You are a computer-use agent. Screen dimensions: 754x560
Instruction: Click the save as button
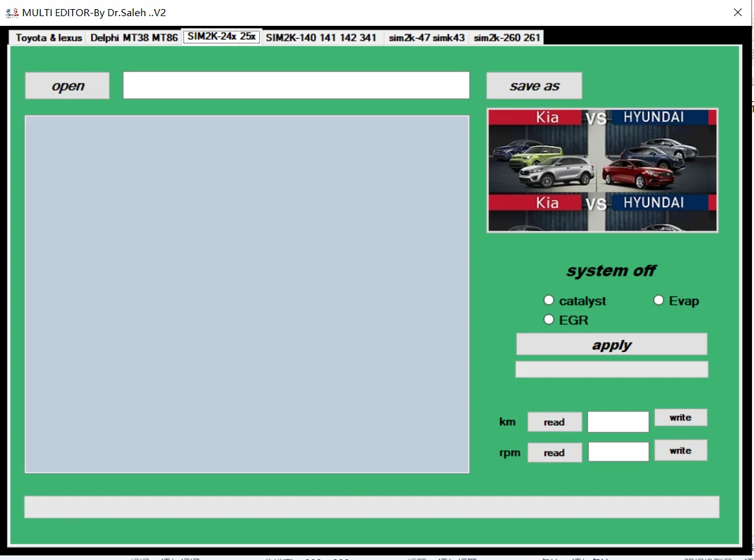(534, 86)
